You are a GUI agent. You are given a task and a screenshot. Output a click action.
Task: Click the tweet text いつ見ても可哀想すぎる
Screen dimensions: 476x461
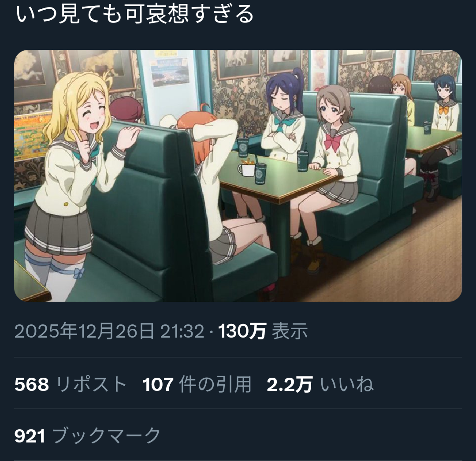pyautogui.click(x=134, y=14)
